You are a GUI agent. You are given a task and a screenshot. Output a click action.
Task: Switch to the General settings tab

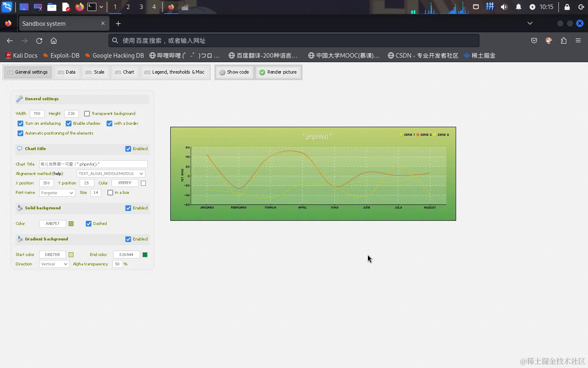point(28,72)
